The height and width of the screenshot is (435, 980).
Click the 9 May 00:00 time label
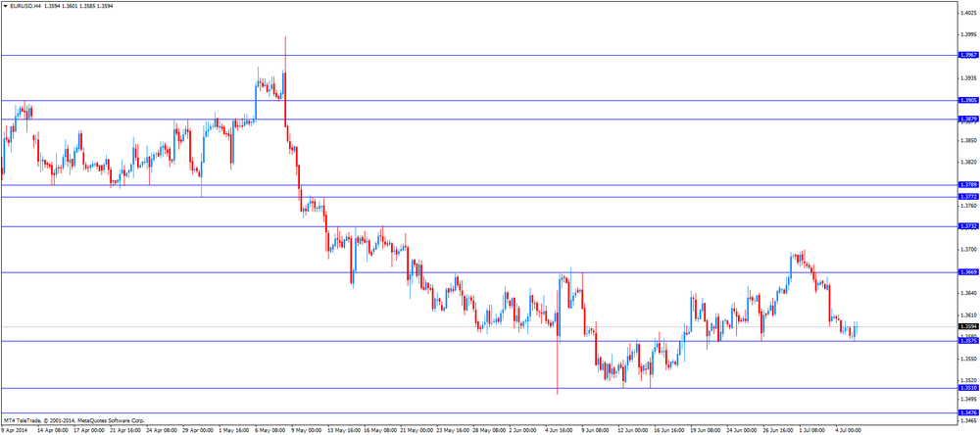tap(306, 430)
